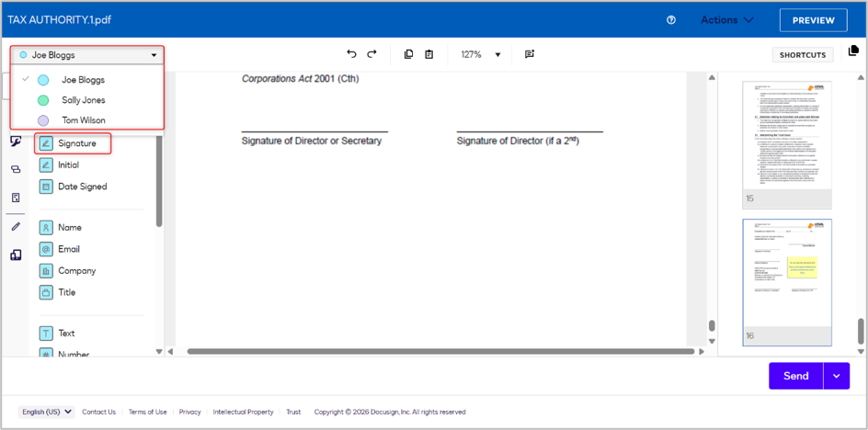Click the undo arrow icon
868x430 pixels.
[x=351, y=54]
